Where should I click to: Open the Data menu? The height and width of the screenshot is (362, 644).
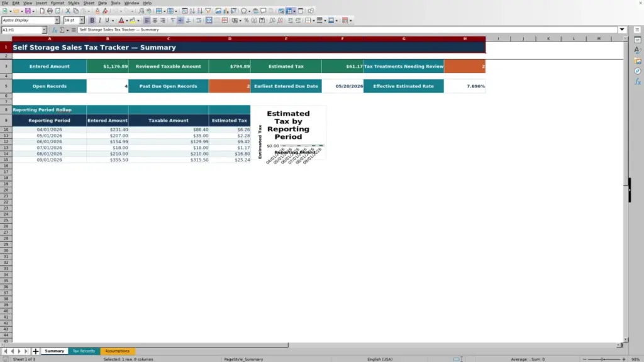point(103,3)
